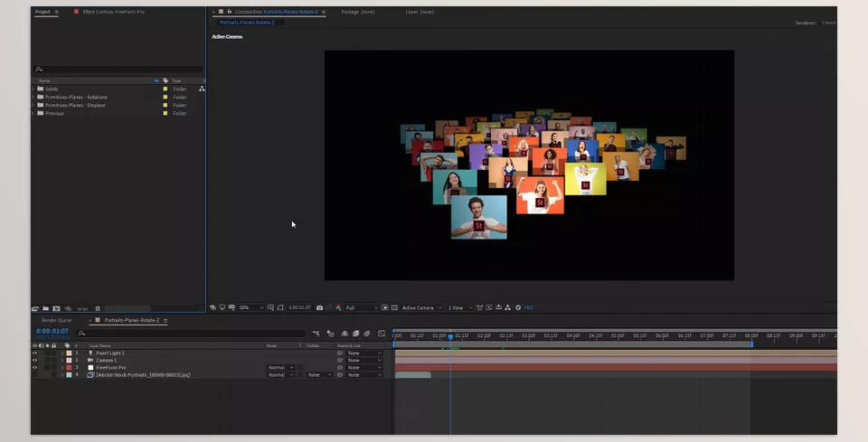Expand the Primitives-Planes - Displace folder
This screenshot has height=442, width=868.
pos(33,105)
